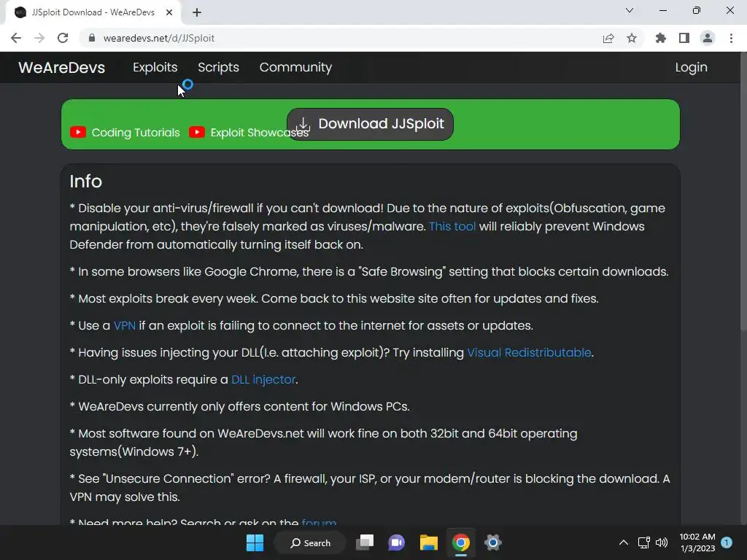Click the YouTube icon beside Exploit Showcases
This screenshot has width=747, height=560.
[x=197, y=132]
